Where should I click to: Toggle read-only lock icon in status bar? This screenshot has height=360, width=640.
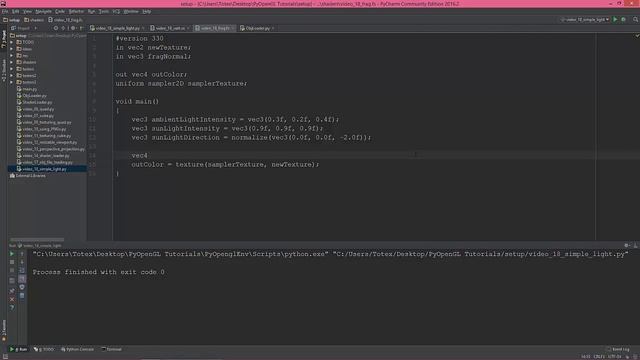(627, 357)
